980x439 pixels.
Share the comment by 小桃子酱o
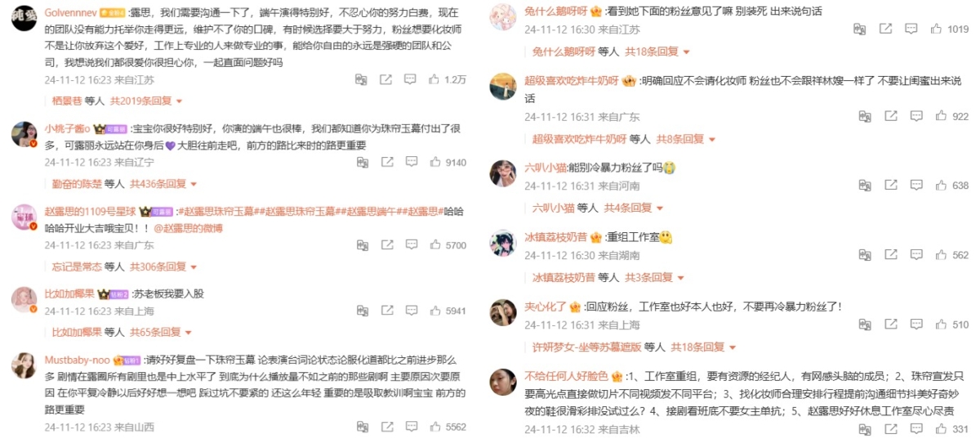click(x=385, y=163)
